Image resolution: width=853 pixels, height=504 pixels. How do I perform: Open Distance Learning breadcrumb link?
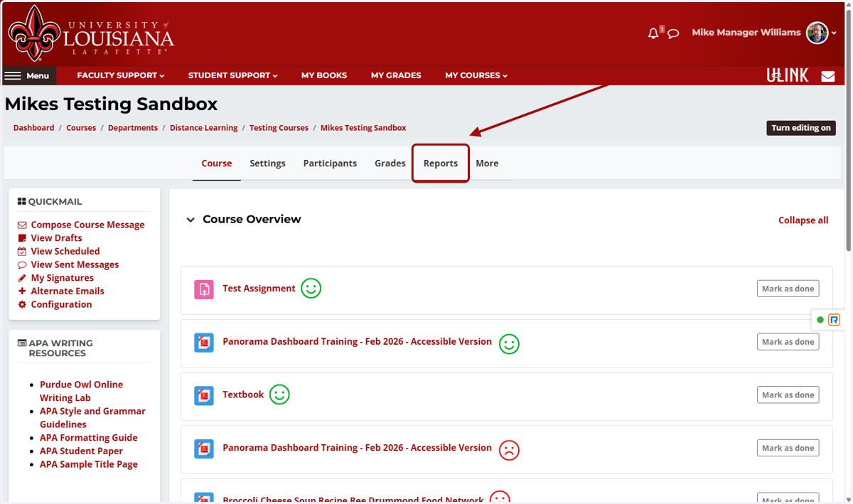point(204,128)
